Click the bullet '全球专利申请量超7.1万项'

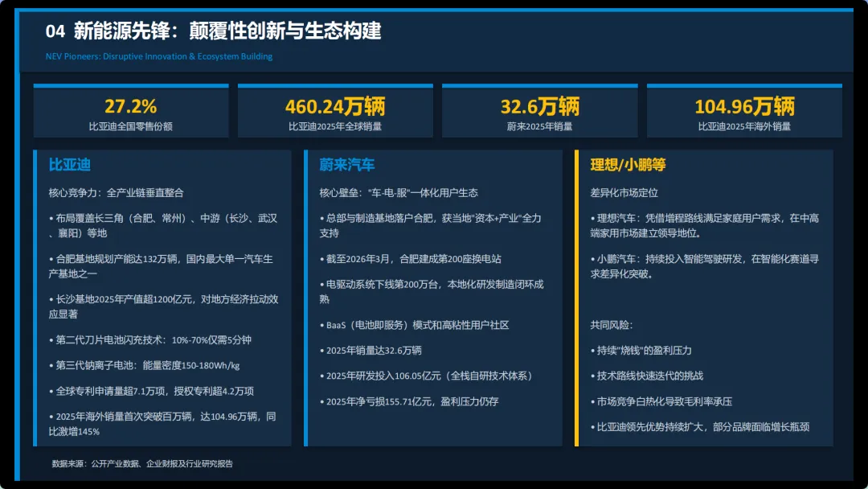pyautogui.click(x=151, y=391)
